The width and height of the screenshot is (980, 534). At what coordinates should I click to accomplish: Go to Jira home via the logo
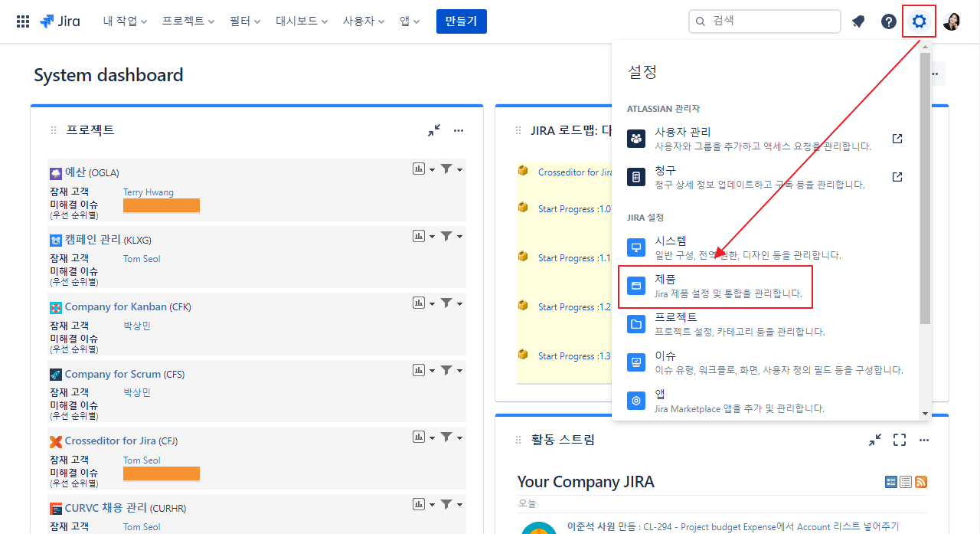pyautogui.click(x=60, y=21)
